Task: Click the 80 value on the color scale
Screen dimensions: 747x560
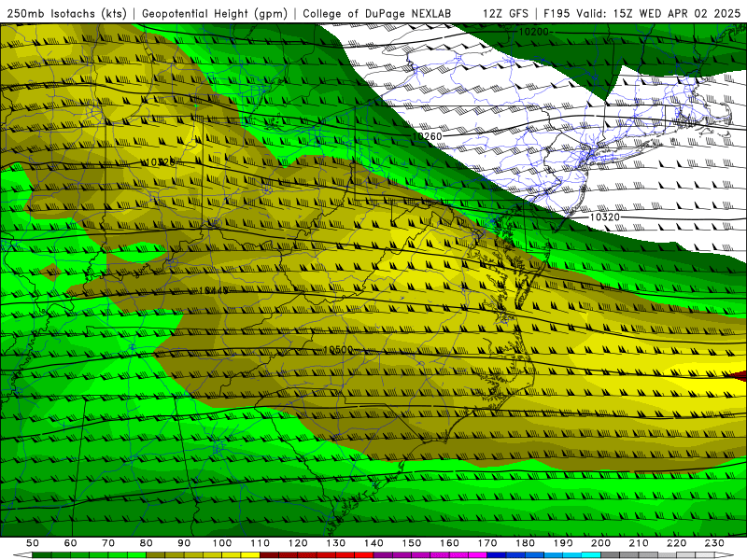Action: (147, 543)
